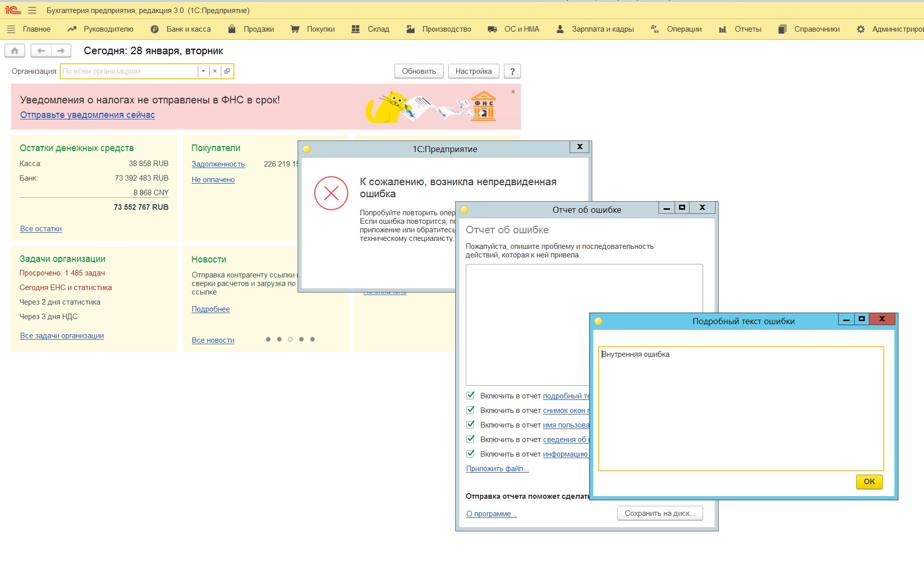Click the Производство factory icon
This screenshot has height=565, width=924.
[411, 29]
